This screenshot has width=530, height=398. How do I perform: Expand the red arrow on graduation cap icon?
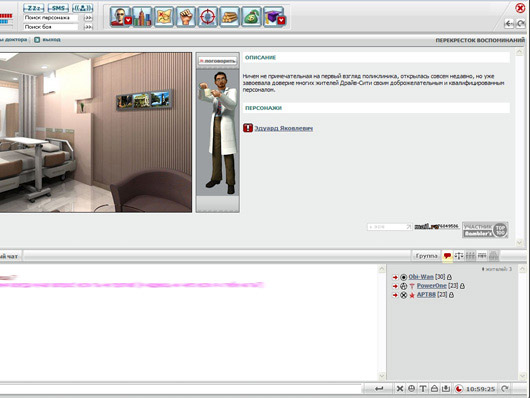click(281, 21)
